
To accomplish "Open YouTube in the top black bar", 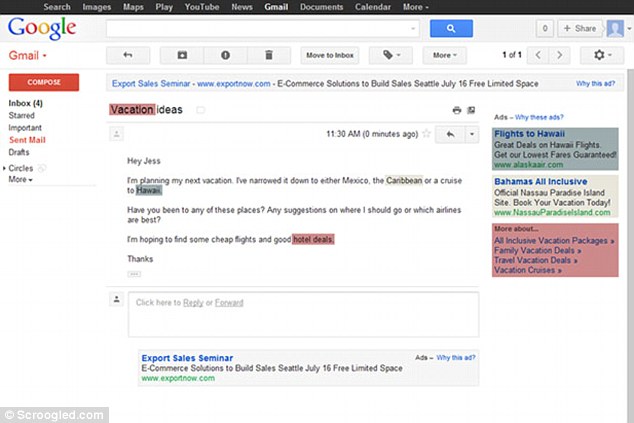I will 202,7.
